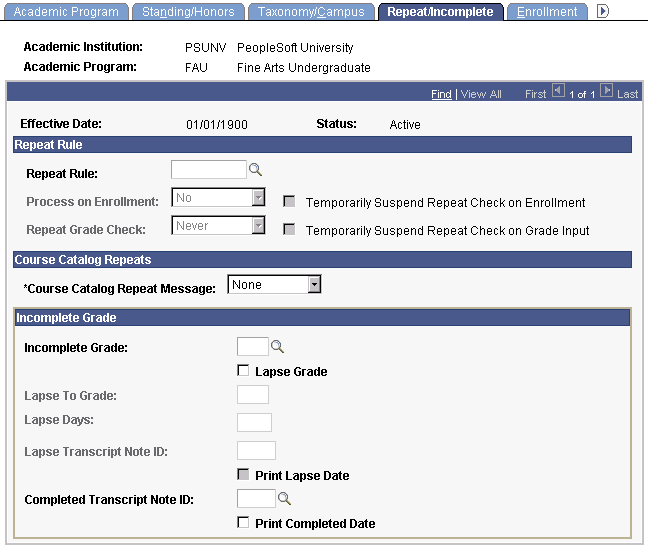The height and width of the screenshot is (548, 648).
Task: Enable the Lapse Grade checkbox
Action: pyautogui.click(x=243, y=370)
